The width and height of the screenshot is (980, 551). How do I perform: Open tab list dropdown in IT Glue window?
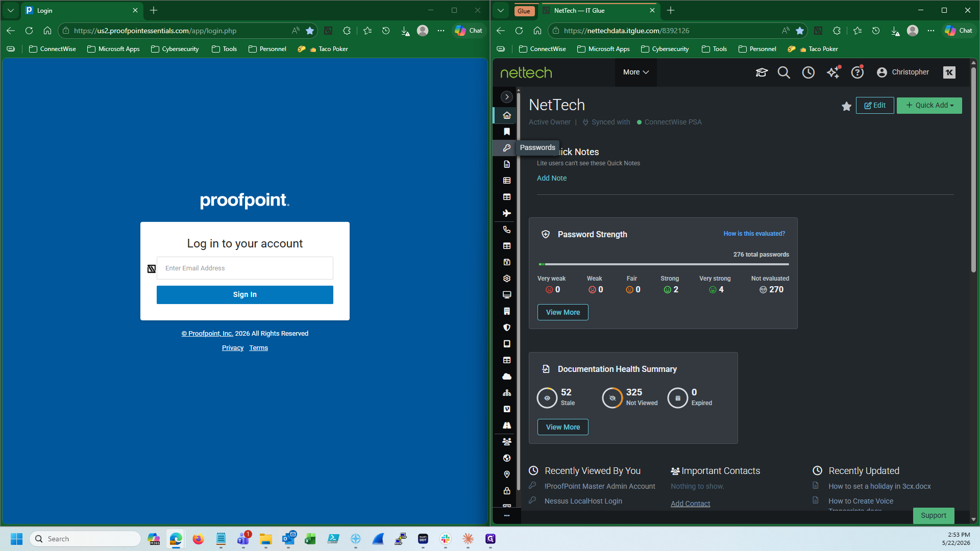(501, 10)
